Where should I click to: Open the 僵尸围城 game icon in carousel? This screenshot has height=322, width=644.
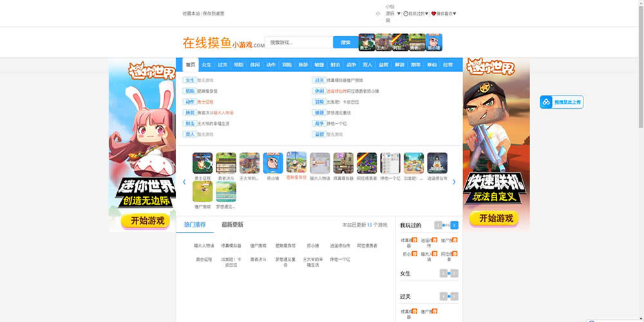(x=202, y=191)
